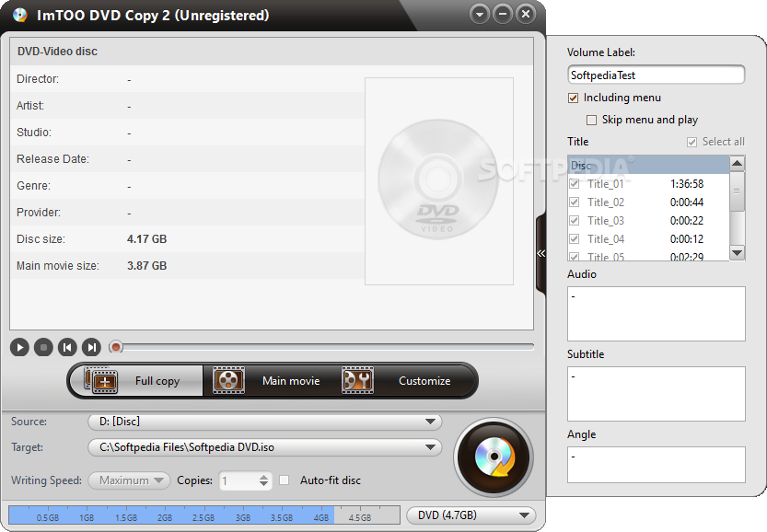
Task: Click the title list scroll up arrow
Action: click(x=738, y=163)
